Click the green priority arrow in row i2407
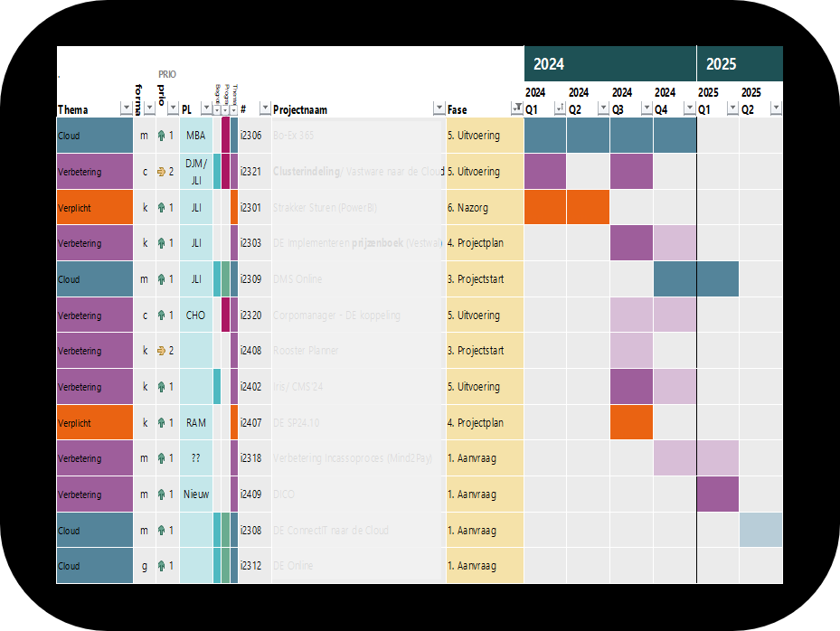 pyautogui.click(x=162, y=422)
